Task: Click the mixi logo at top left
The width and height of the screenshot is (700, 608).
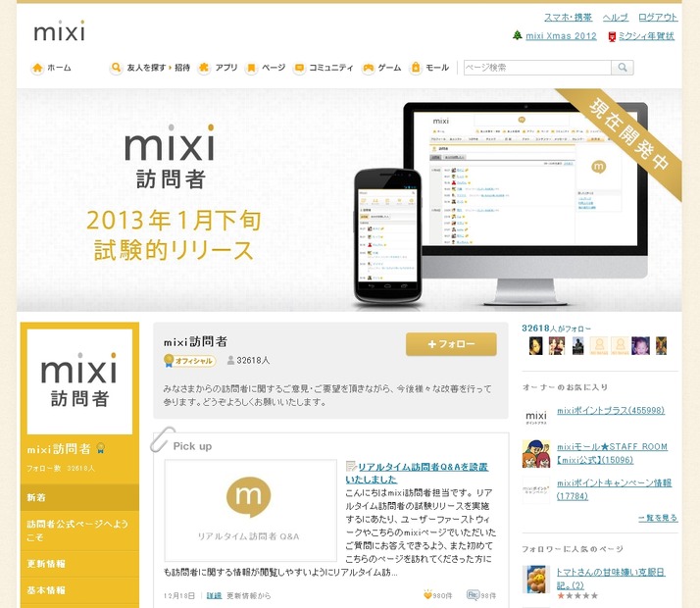Action: [59, 30]
